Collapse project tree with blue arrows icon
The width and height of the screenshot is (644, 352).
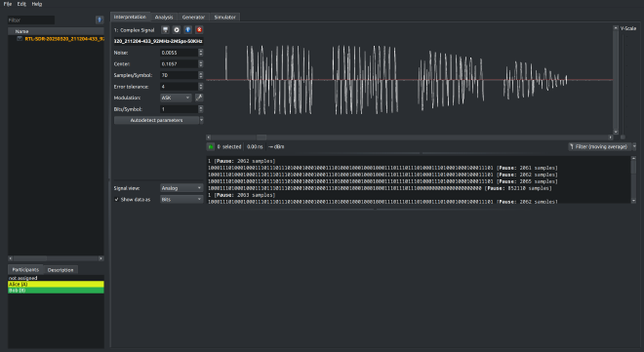[x=100, y=20]
